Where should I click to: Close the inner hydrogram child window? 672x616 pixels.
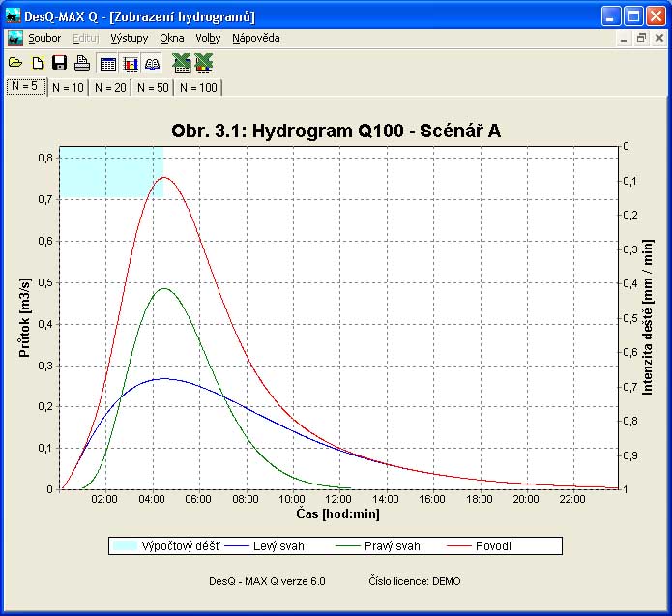click(659, 39)
